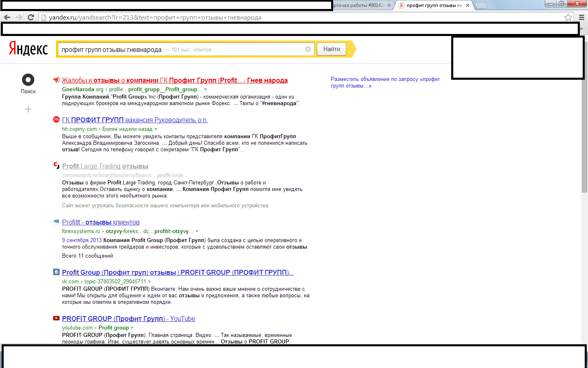The width and height of the screenshot is (588, 368).
Task: Go forward with the browser forward arrow
Action: pos(19,17)
